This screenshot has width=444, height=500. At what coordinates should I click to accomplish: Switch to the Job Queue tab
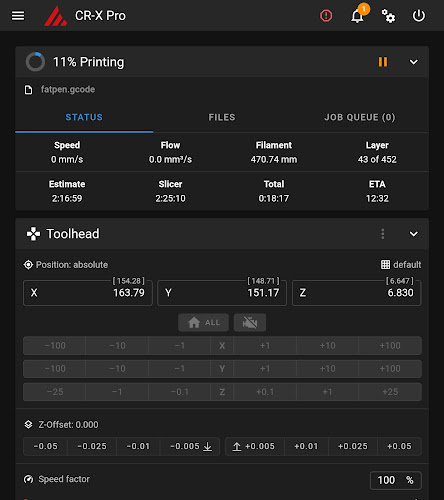[x=360, y=117]
